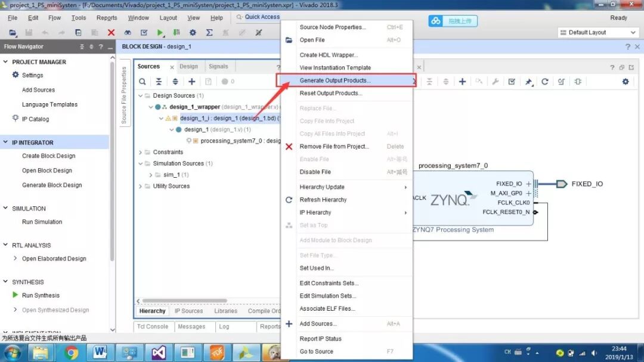This screenshot has width=644, height=362.
Task: Click the Program Device toolbar icon
Action: click(176, 32)
